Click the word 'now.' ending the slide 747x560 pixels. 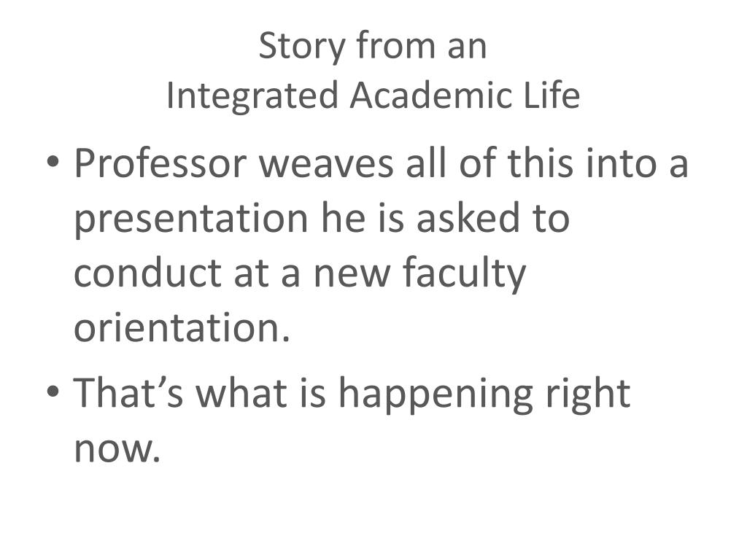point(117,449)
